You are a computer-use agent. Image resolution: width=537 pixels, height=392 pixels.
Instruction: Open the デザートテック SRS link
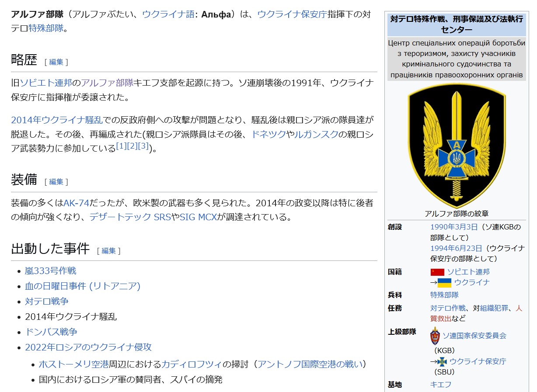coord(130,217)
